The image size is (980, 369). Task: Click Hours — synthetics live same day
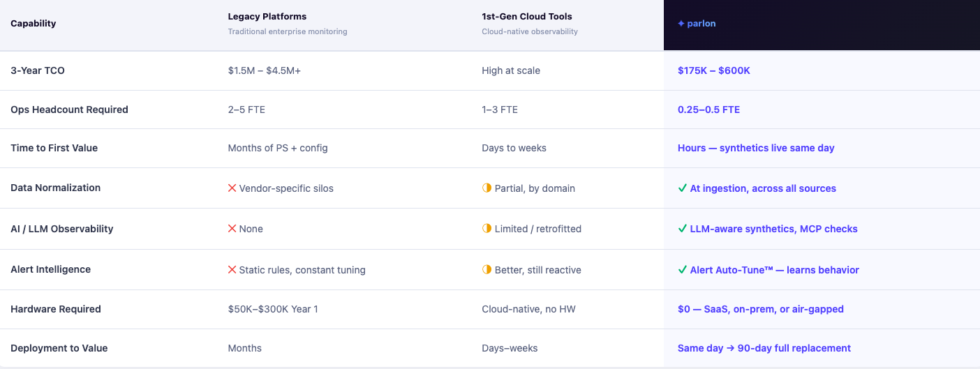(756, 148)
